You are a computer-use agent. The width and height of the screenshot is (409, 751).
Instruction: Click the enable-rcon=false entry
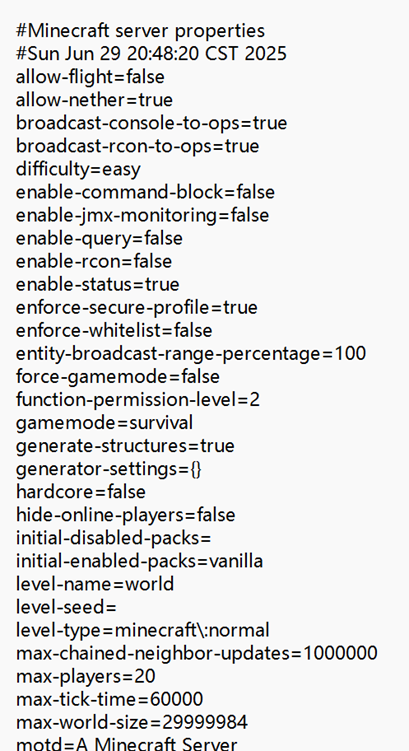pyautogui.click(x=94, y=262)
